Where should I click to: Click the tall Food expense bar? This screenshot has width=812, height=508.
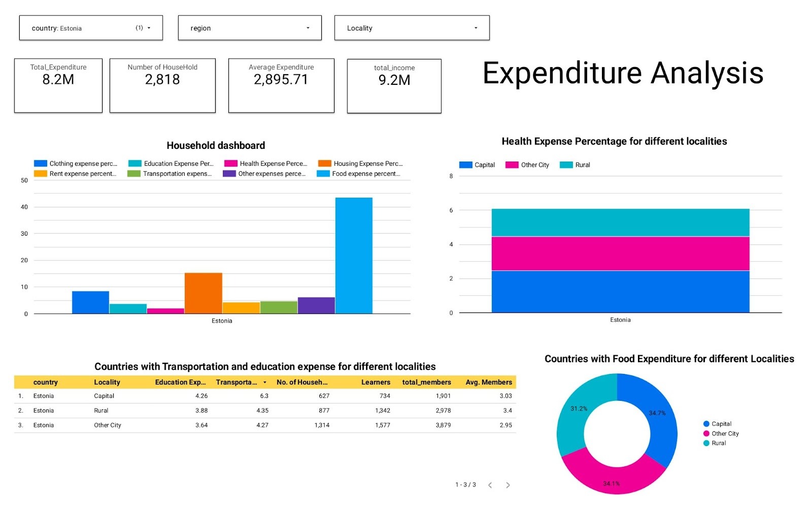(x=354, y=255)
